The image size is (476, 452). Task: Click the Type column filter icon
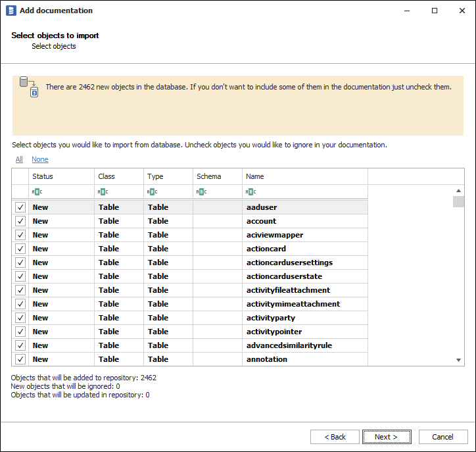pos(152,192)
